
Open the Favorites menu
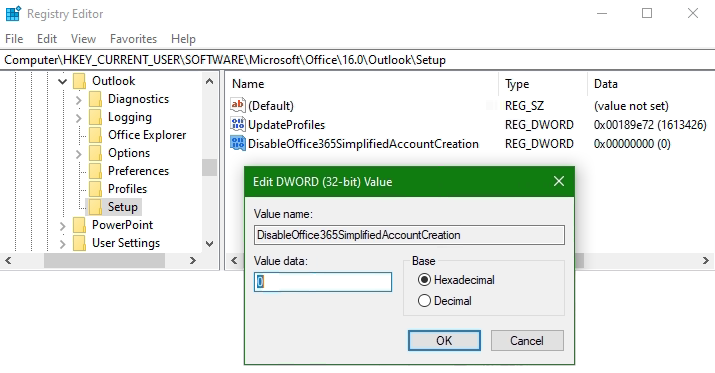[x=134, y=39]
